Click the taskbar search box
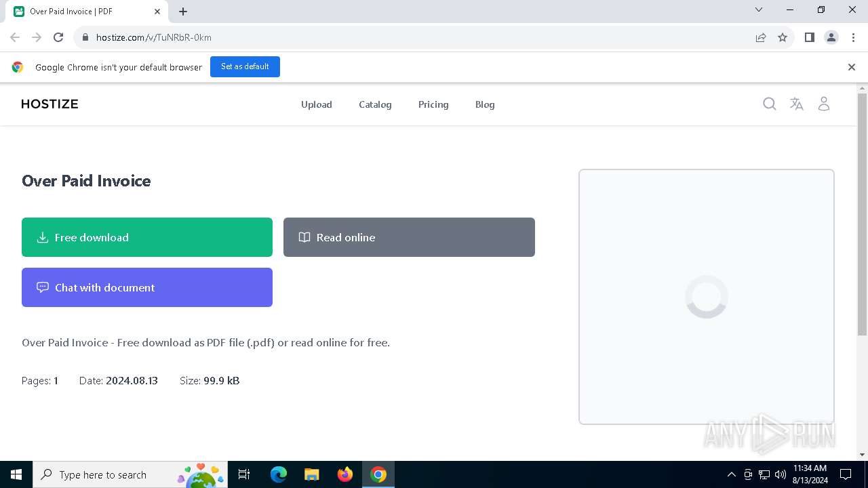This screenshot has width=868, height=488. [130, 474]
